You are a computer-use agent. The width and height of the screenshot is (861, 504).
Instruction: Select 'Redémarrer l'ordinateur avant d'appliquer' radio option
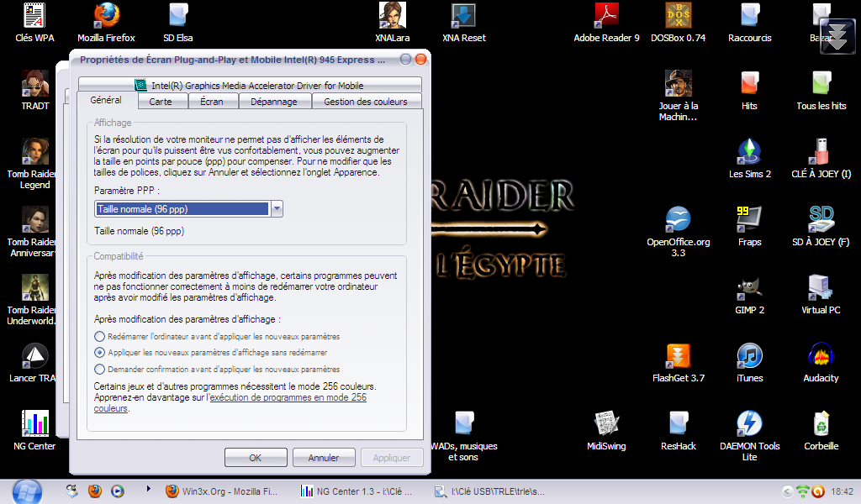point(100,336)
